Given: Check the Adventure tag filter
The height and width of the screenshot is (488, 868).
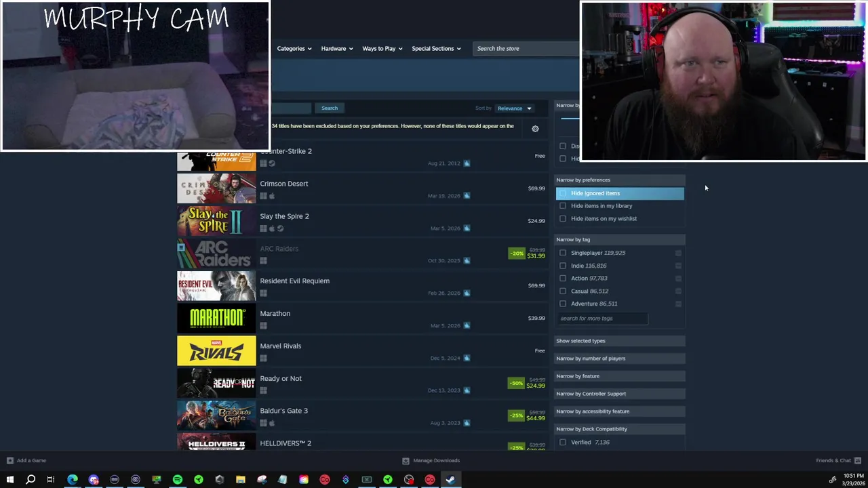Looking at the screenshot, I should pos(563,304).
